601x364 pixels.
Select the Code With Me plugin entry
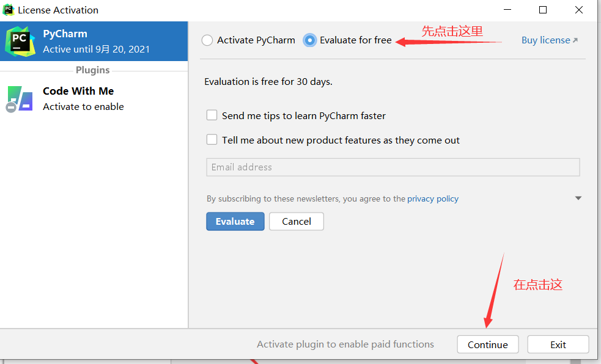94,99
